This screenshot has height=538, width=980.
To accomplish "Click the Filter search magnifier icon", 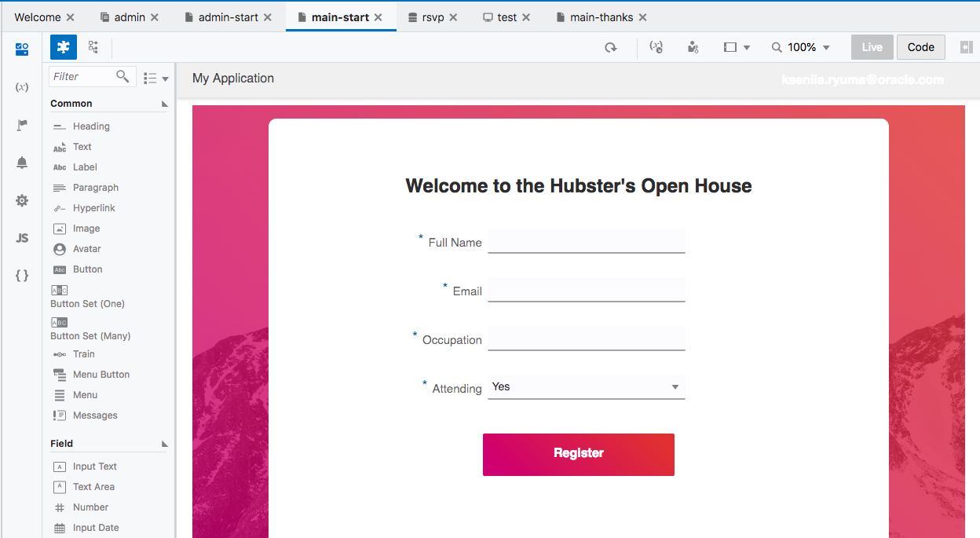I will (122, 76).
